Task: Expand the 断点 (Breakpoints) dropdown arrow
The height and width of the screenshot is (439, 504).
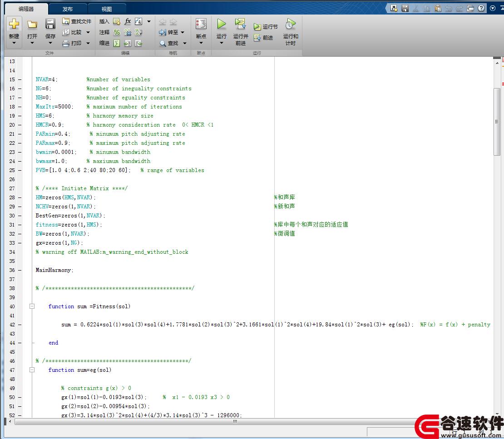Action: click(201, 43)
